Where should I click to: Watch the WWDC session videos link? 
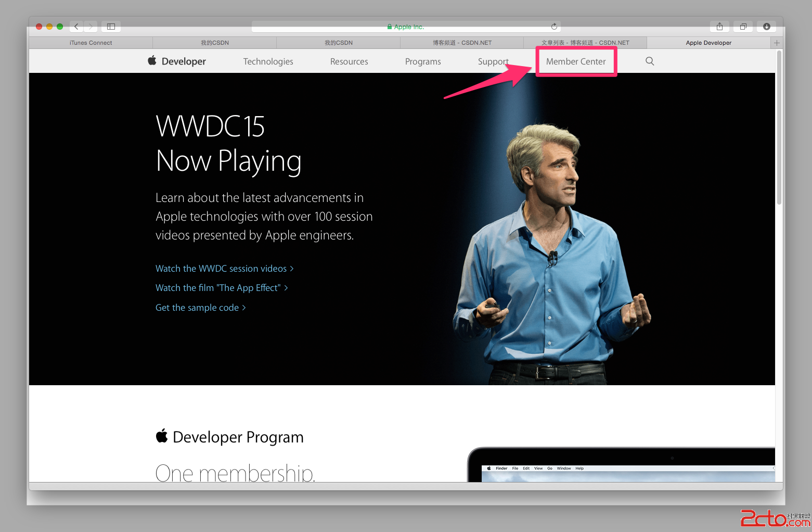tap(225, 269)
